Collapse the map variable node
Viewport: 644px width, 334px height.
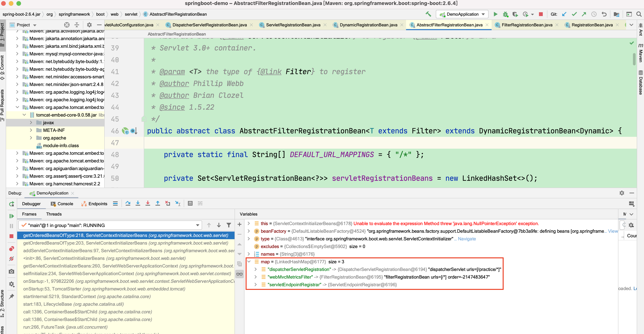click(x=249, y=262)
